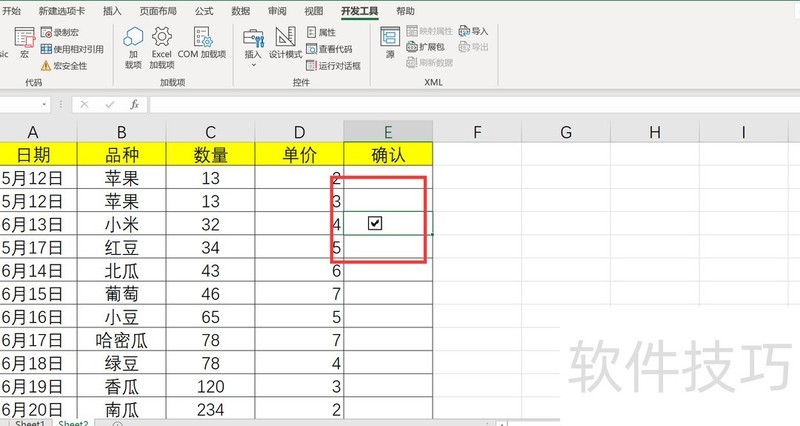This screenshot has width=800, height=426.
Task: Click the 日期 header cell
Action: click(38, 154)
